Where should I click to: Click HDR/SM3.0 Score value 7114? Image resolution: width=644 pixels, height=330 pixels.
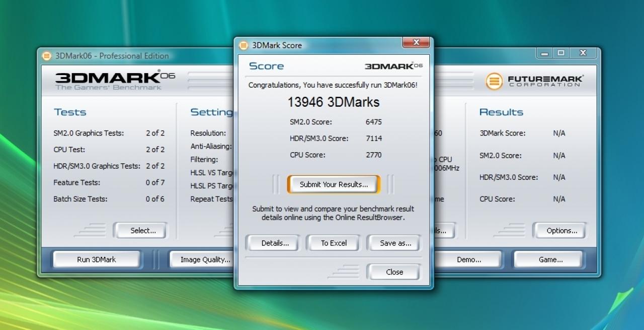pyautogui.click(x=374, y=138)
